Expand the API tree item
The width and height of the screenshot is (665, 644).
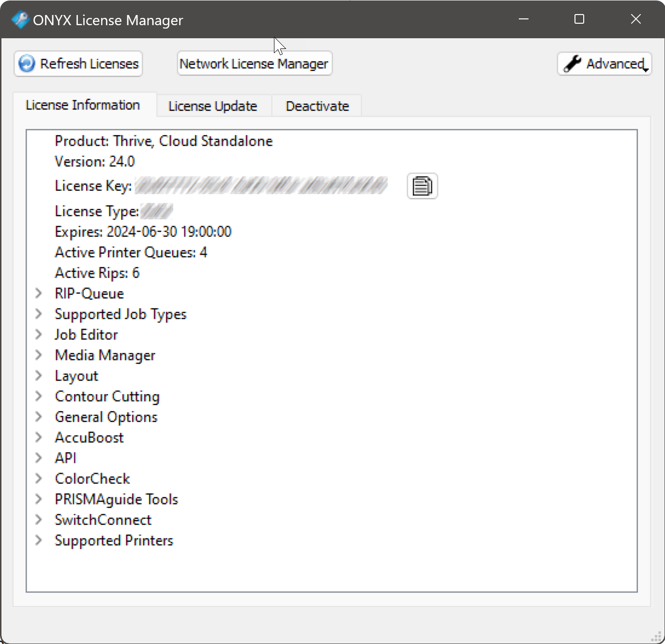[40, 458]
